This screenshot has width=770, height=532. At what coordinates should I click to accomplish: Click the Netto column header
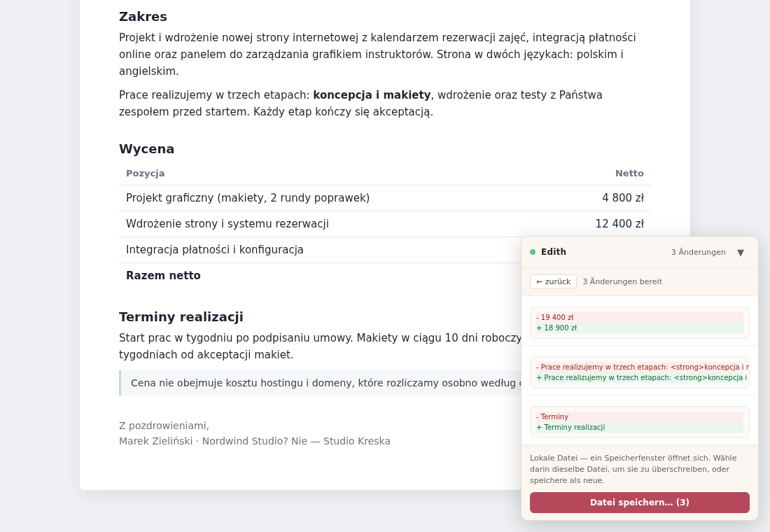[x=629, y=174]
